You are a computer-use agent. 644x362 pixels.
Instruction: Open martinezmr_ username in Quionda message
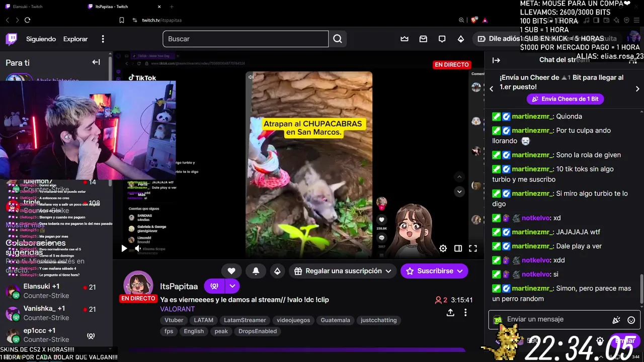coord(532,116)
